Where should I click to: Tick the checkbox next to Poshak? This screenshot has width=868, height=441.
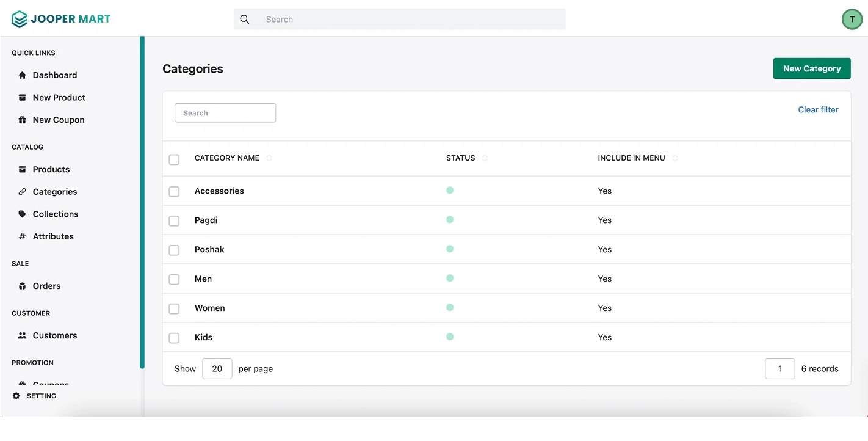[x=174, y=250]
